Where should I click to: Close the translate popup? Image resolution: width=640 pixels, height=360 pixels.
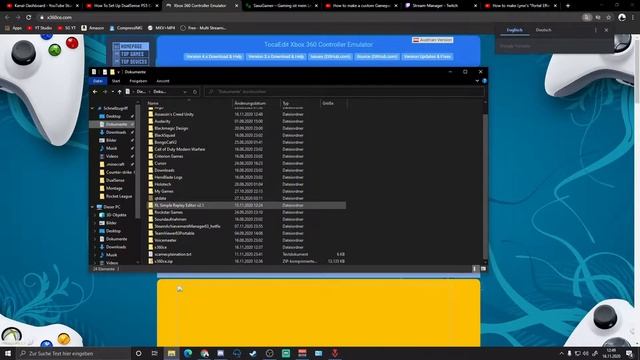(x=606, y=30)
